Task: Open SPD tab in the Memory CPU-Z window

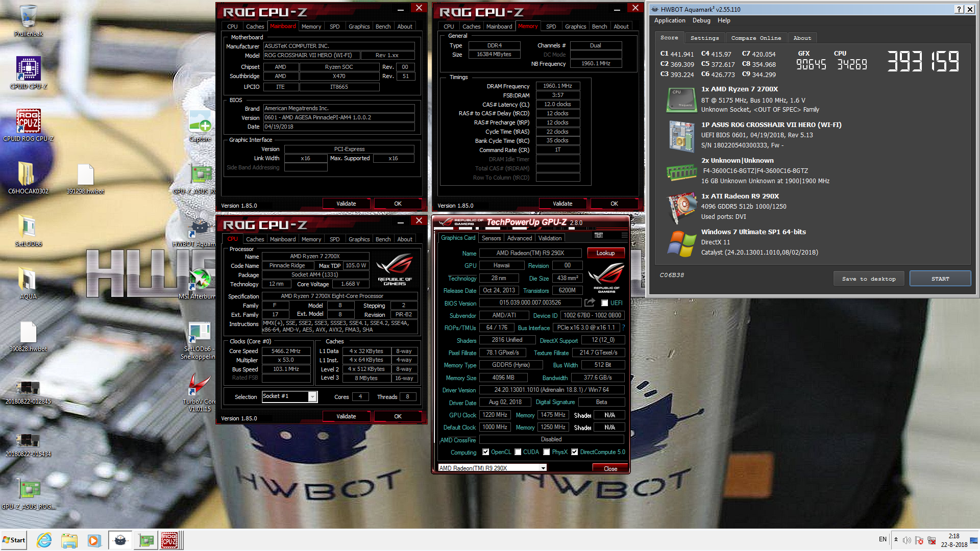Action: [551, 27]
